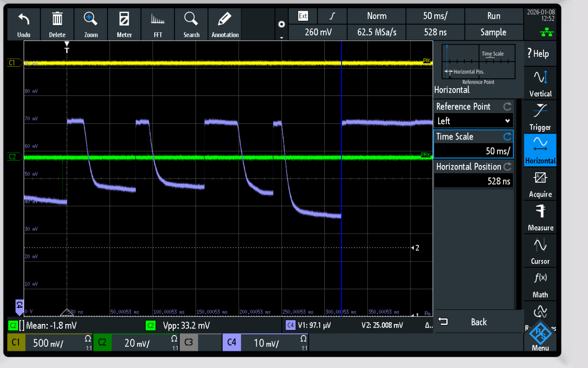Click the Undo arrow icon
The height and width of the screenshot is (368, 588).
(x=24, y=24)
